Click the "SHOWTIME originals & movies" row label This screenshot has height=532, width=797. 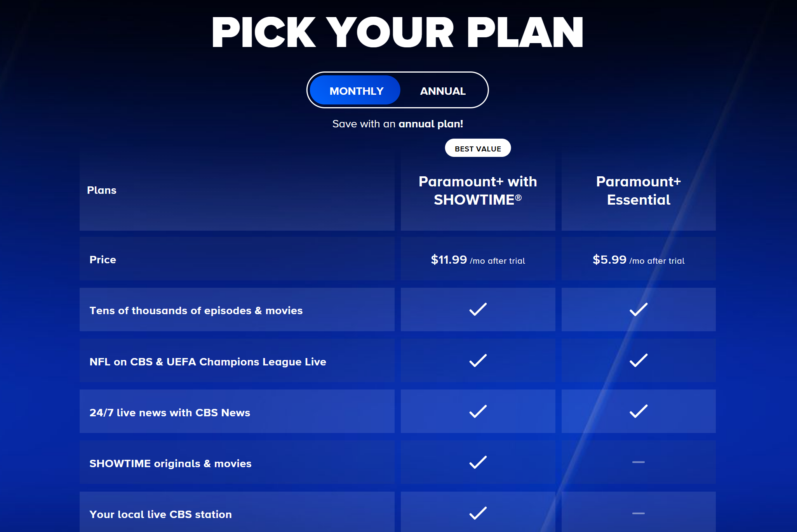[x=170, y=464]
